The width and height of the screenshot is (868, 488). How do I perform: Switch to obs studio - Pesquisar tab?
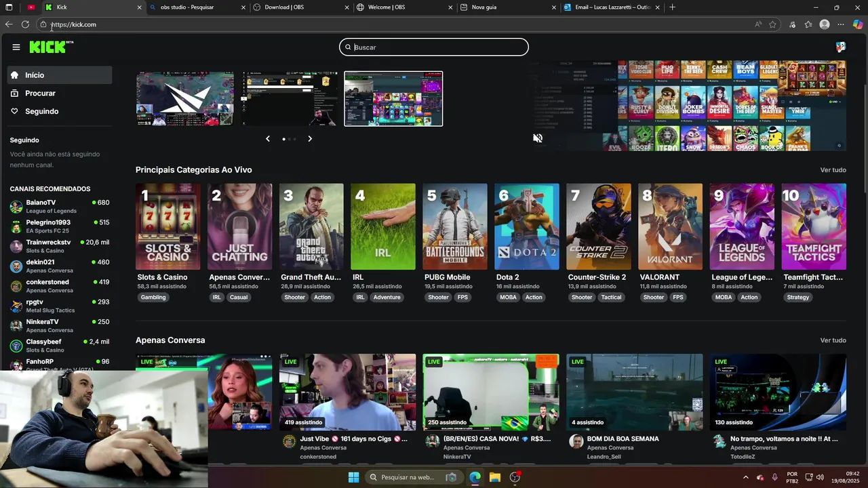pos(197,7)
